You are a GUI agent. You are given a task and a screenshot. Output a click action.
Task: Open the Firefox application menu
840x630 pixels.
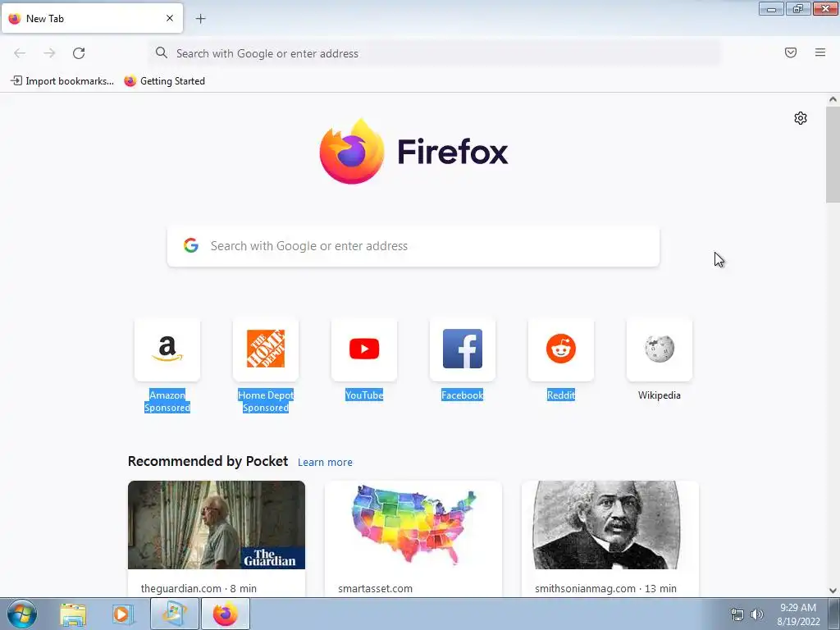coord(820,52)
